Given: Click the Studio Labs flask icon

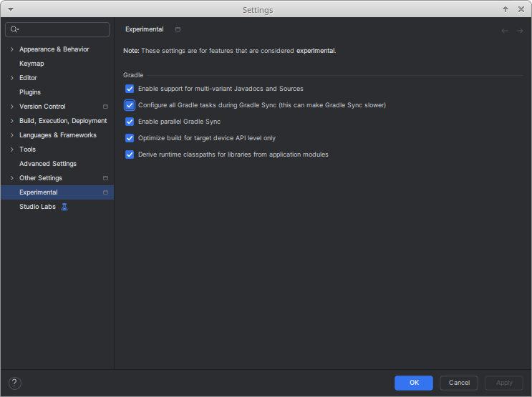Looking at the screenshot, I should [64, 207].
